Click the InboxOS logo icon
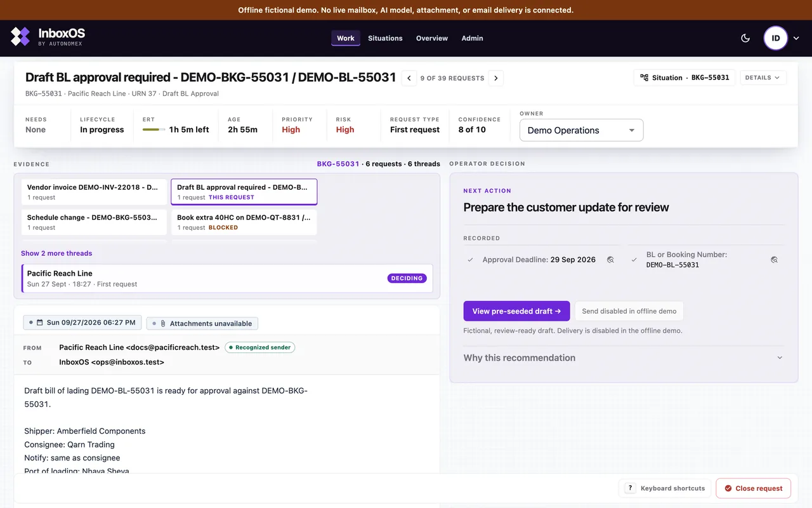 tap(20, 37)
